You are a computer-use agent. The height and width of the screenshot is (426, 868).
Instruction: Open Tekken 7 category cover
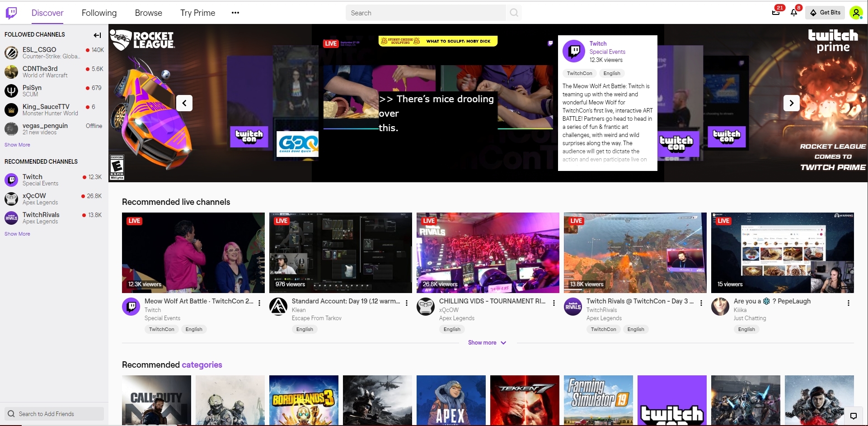525,400
